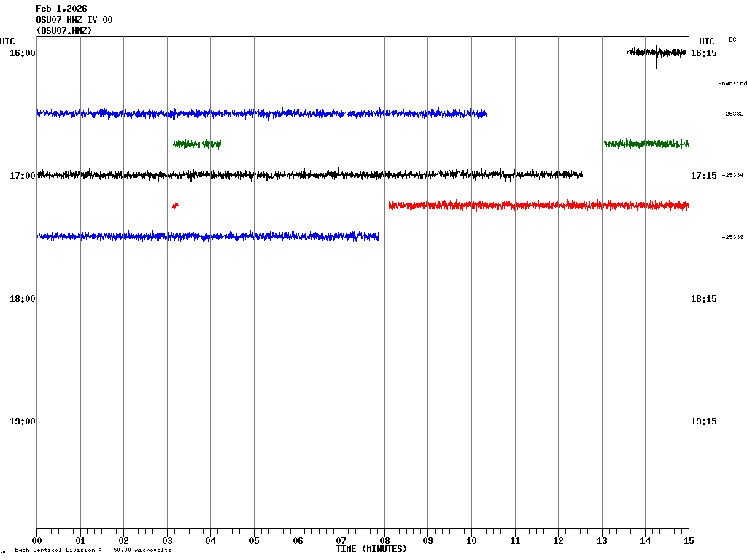Click the Feb 1,2026 date header

(x=61, y=9)
